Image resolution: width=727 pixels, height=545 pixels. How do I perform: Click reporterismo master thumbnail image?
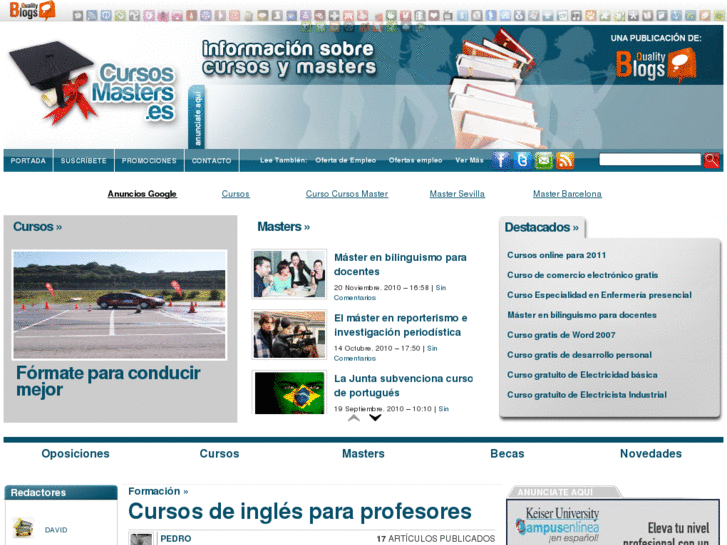(x=289, y=334)
